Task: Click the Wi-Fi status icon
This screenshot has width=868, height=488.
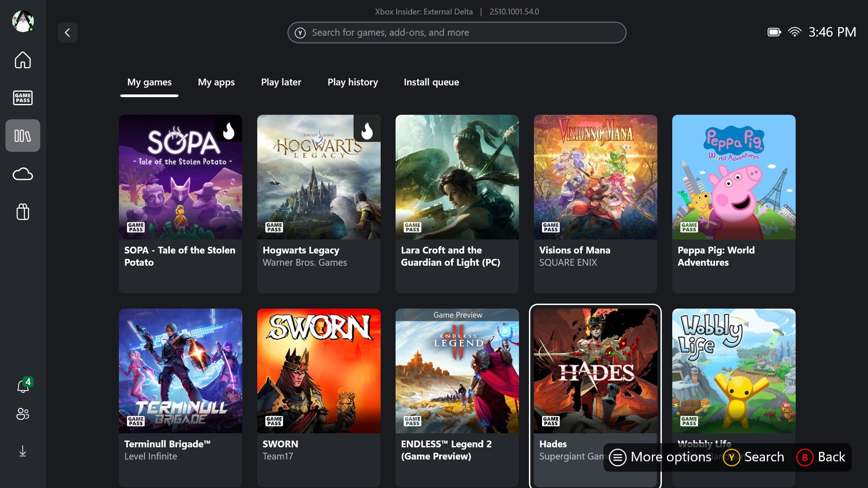Action: [794, 32]
